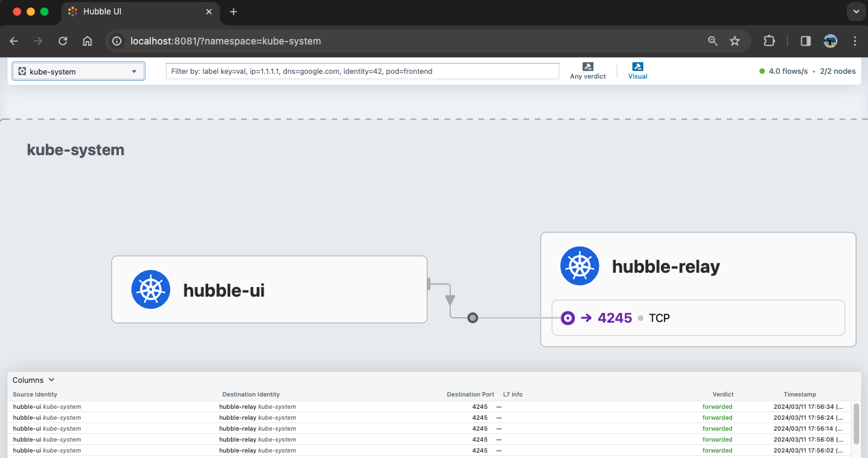The image size is (868, 458).
Task: Open the tab search dropdown arrow
Action: [x=855, y=12]
